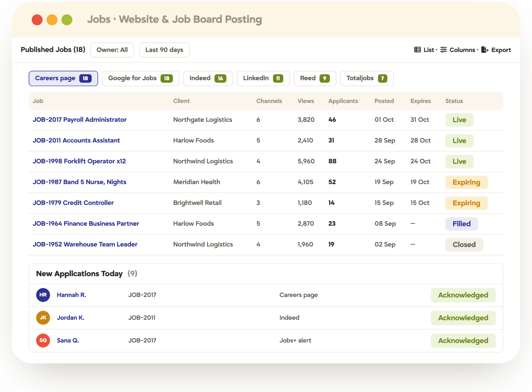Sort by the Applicants column header
Screen dimensions: 532x392
coord(343,101)
